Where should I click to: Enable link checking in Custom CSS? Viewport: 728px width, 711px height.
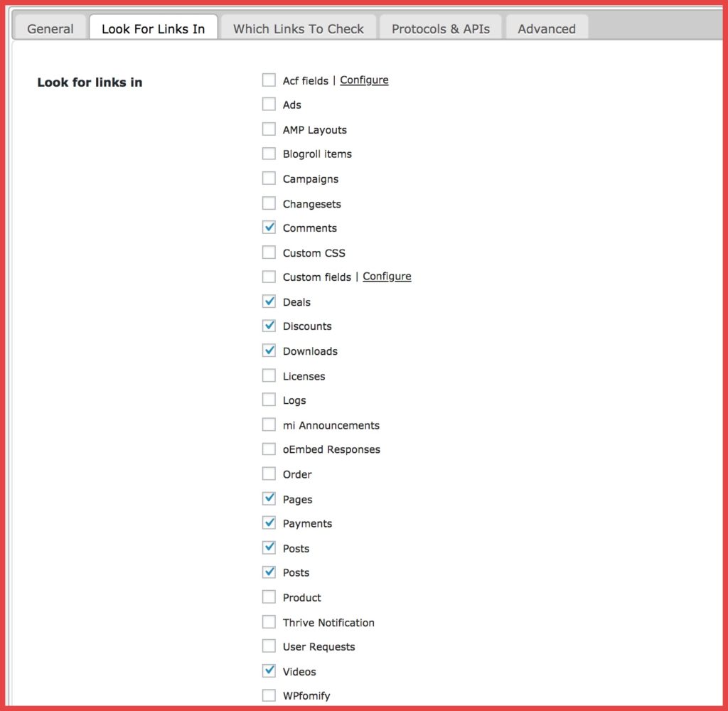coord(269,252)
